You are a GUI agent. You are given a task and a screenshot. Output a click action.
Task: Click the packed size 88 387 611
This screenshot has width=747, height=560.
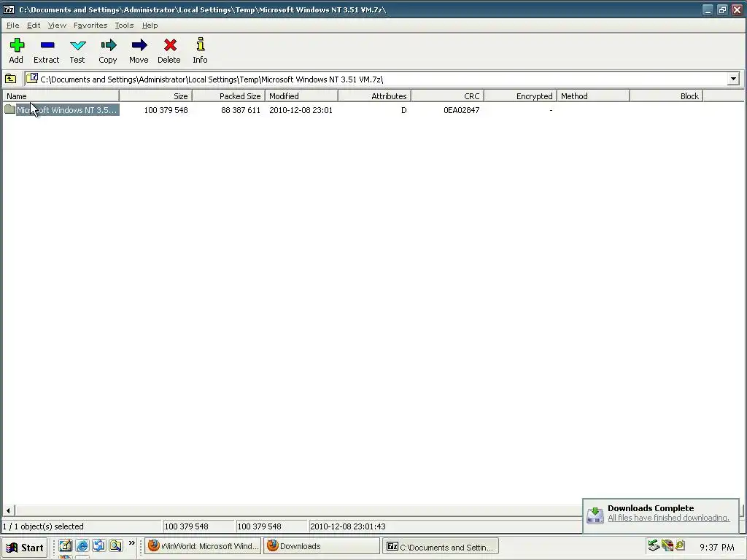pos(241,110)
